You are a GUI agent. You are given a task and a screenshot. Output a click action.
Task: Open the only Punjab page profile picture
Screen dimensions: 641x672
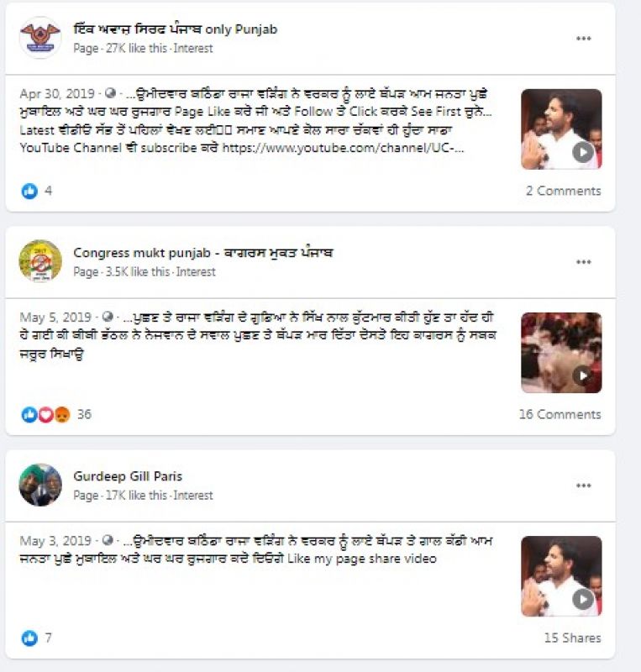click(x=40, y=37)
